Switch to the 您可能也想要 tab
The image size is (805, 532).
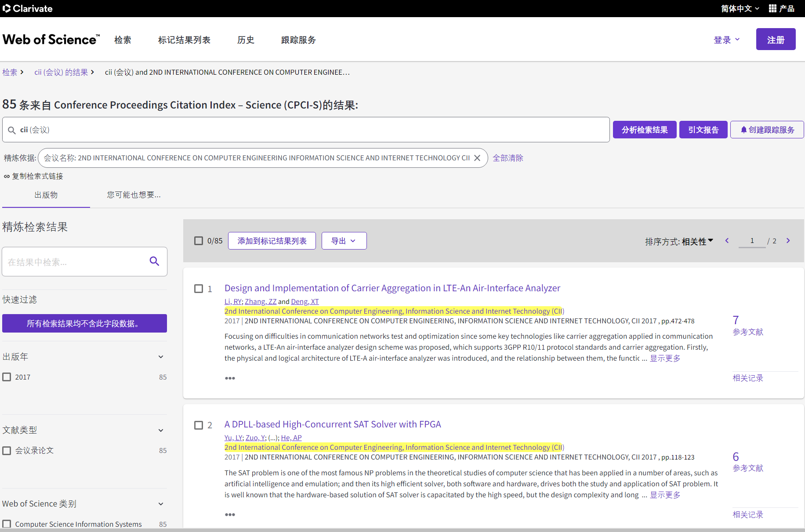pyautogui.click(x=134, y=195)
